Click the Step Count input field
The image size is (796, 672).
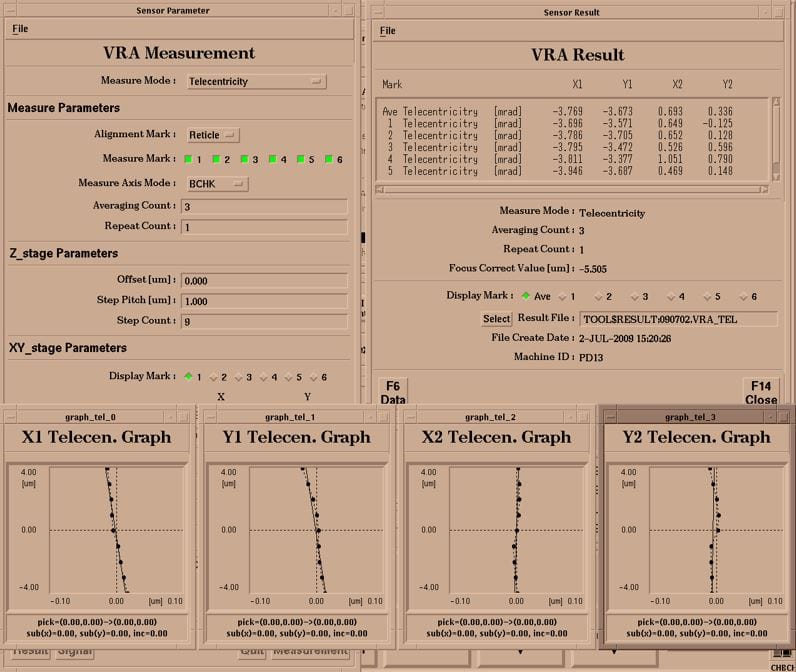coord(264,321)
